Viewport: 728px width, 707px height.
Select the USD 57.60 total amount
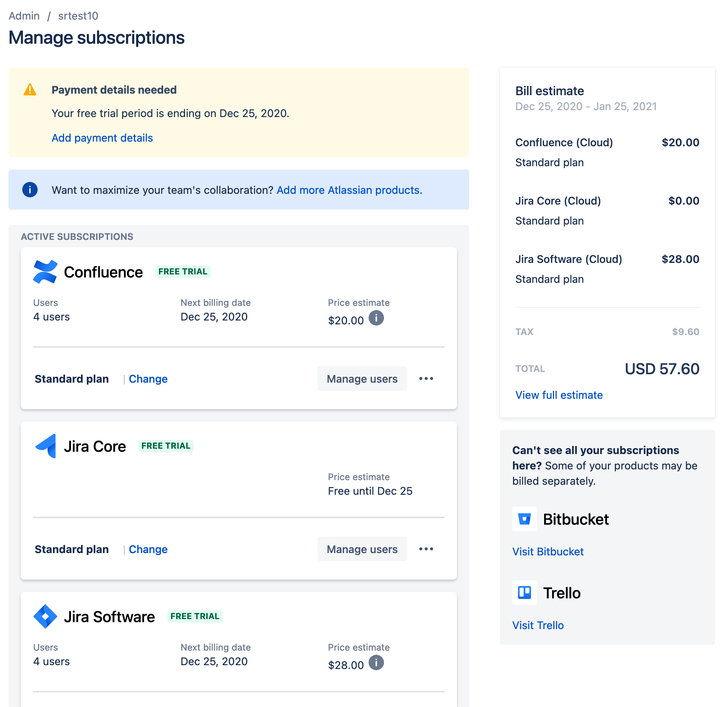(x=662, y=369)
